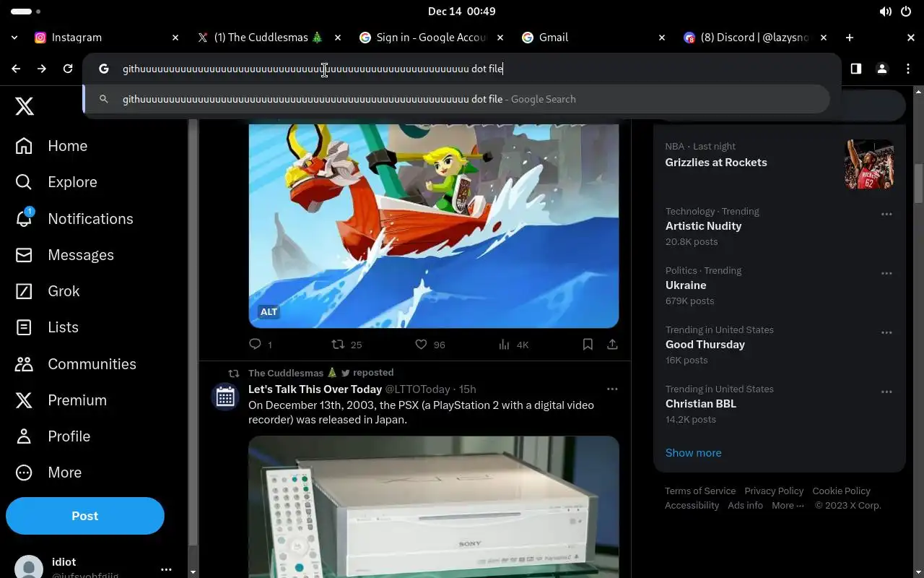Open options for Artistic Nudity trend
924x578 pixels.
click(x=886, y=215)
